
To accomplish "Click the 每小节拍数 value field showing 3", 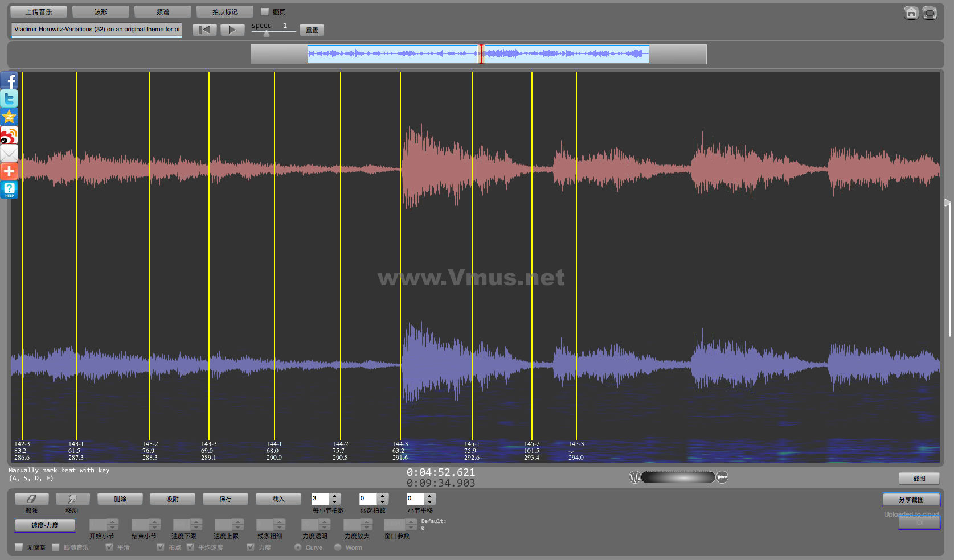I will click(320, 499).
